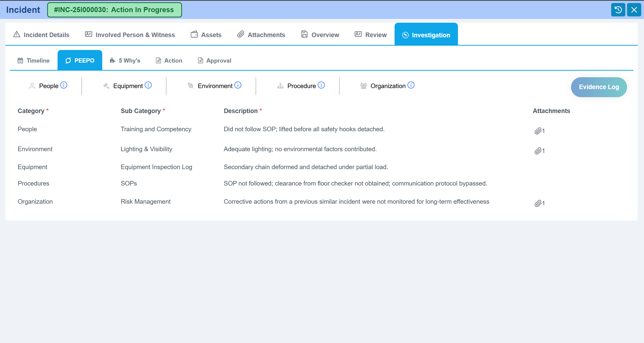Open the Evidence Log
This screenshot has width=644, height=343.
click(599, 87)
